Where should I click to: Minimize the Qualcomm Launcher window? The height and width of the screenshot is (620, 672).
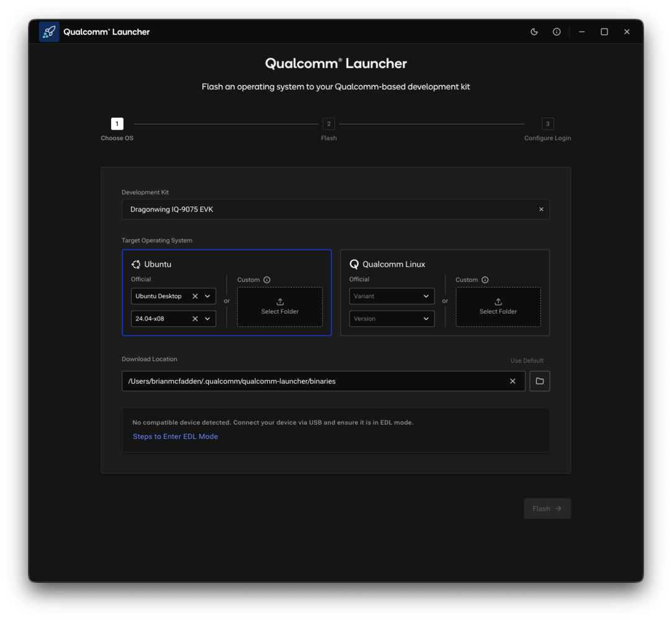(x=581, y=32)
